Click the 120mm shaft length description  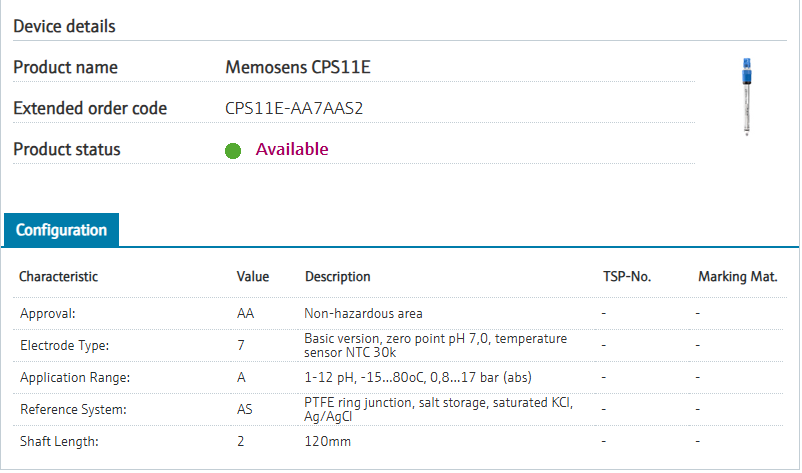[327, 441]
